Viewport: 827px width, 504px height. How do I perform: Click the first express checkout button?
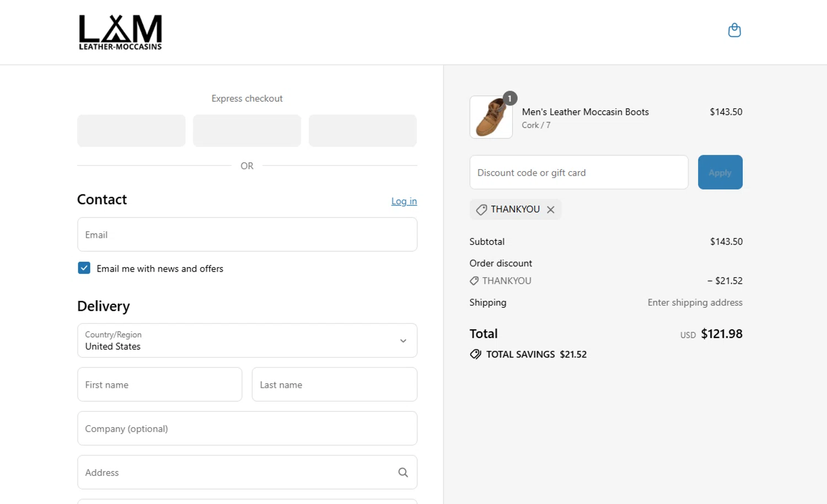(x=131, y=131)
